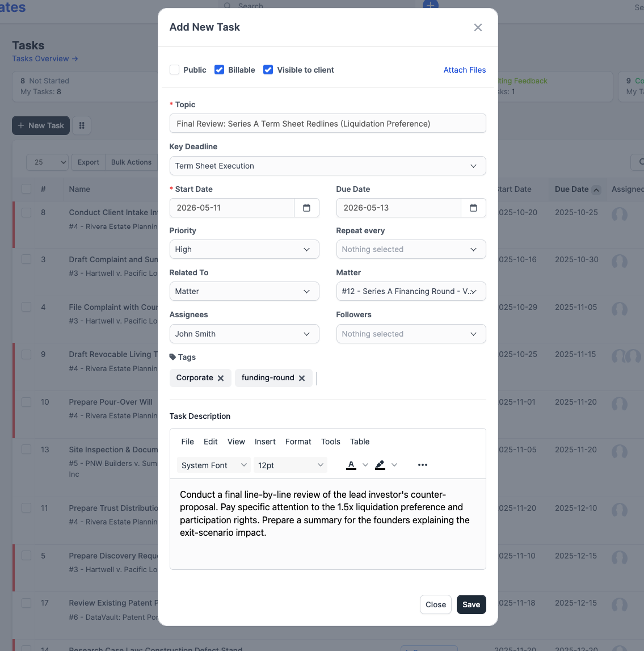Select checkbox for task 3 row
Screen dimensions: 644x651
point(26,259)
